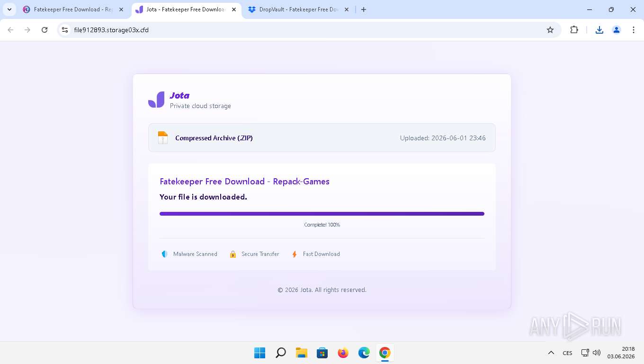Click the Chrome taskbar icon
644x364 pixels.
385,353
